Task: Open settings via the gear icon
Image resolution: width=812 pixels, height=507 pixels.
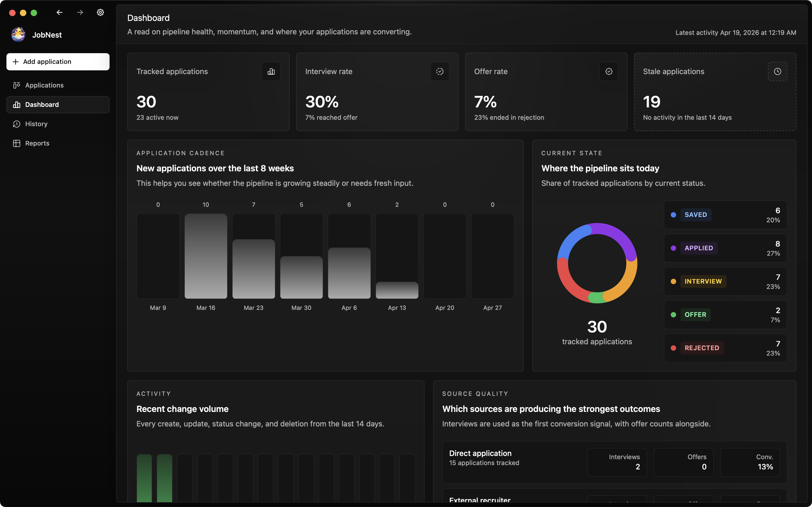Action: tap(100, 12)
